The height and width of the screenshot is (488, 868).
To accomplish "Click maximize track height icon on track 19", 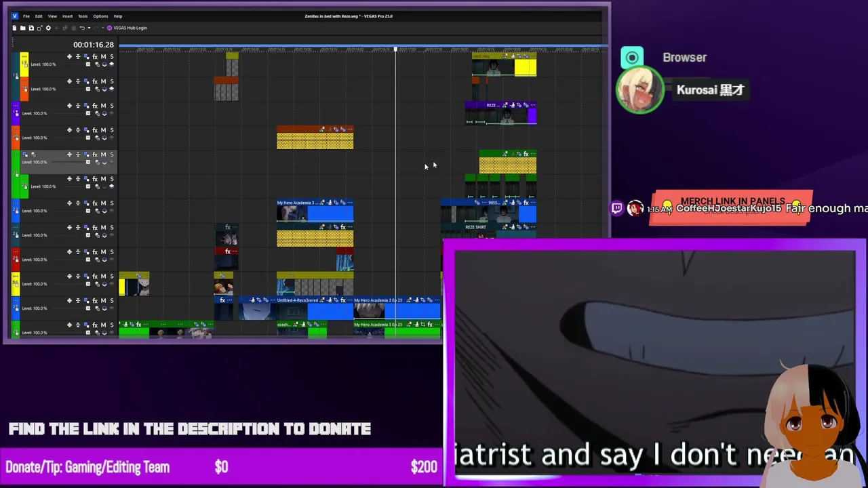I will (x=69, y=106).
